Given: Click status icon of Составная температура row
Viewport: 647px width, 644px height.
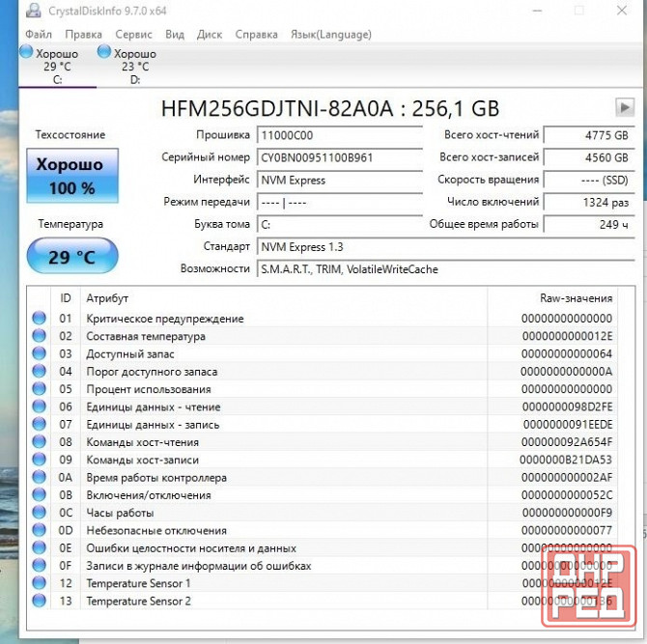Looking at the screenshot, I should coord(40,336).
